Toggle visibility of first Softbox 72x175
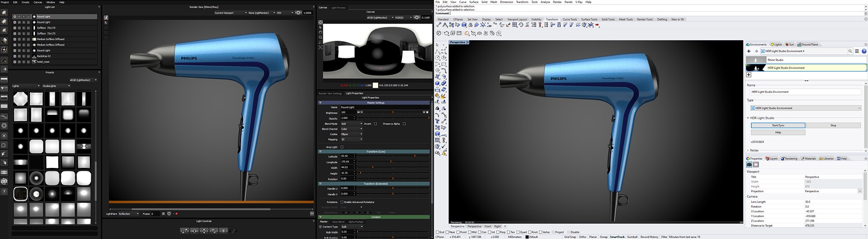This screenshot has height=239, width=868. click(x=15, y=28)
